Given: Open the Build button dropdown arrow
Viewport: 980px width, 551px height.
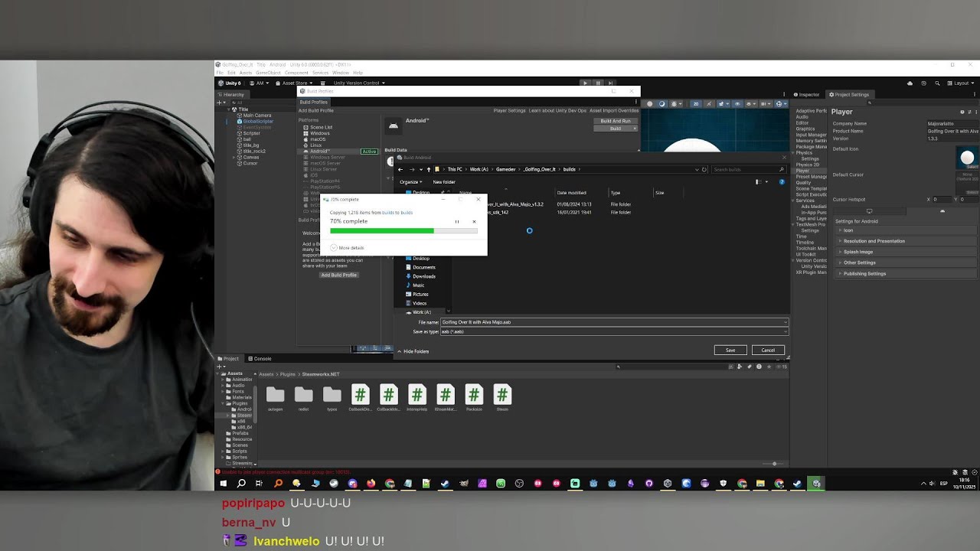Looking at the screenshot, I should tap(635, 129).
